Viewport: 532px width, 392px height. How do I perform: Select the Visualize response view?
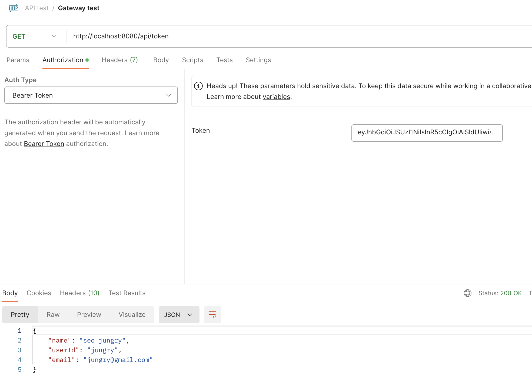click(132, 315)
